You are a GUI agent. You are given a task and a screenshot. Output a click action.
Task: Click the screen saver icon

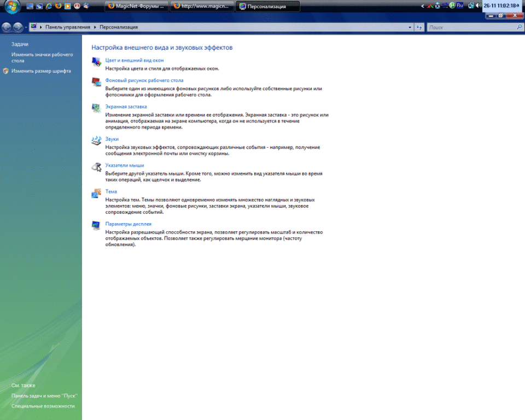click(96, 108)
